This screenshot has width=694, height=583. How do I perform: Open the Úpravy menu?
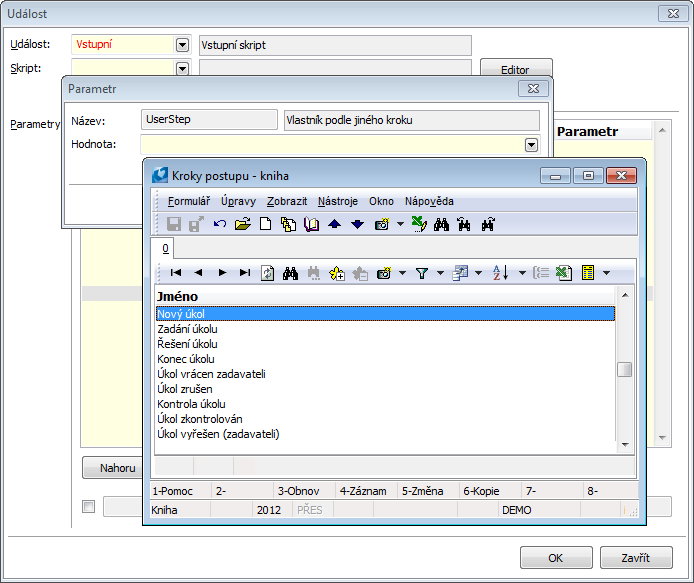238,201
